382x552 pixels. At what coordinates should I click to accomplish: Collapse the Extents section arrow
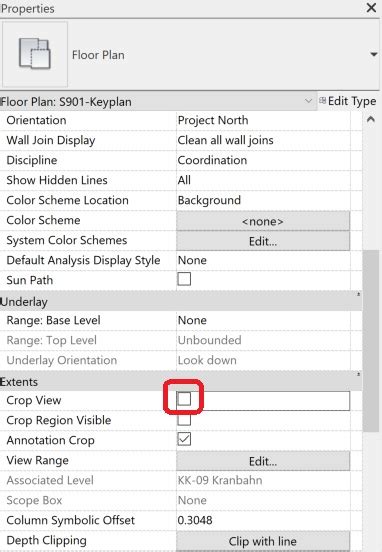pyautogui.click(x=358, y=374)
